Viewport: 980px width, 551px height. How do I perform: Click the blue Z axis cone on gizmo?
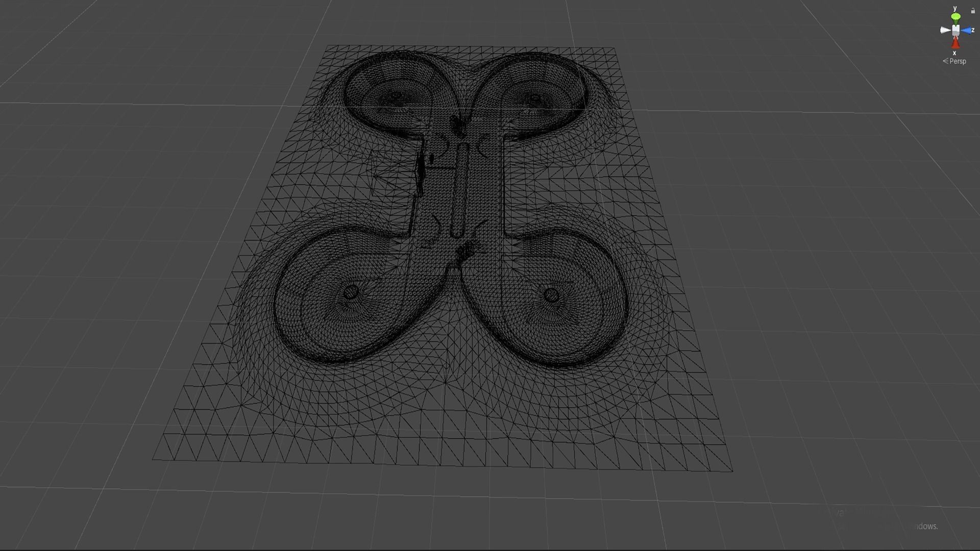coord(966,31)
